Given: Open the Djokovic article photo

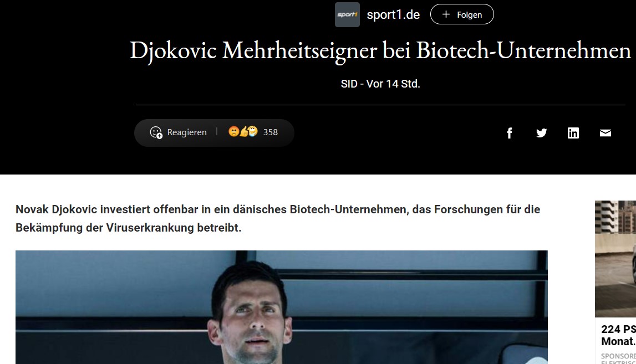Looking at the screenshot, I should point(282,307).
